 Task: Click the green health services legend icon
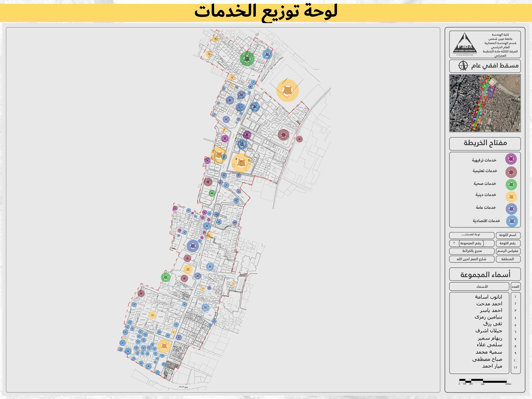(511, 185)
